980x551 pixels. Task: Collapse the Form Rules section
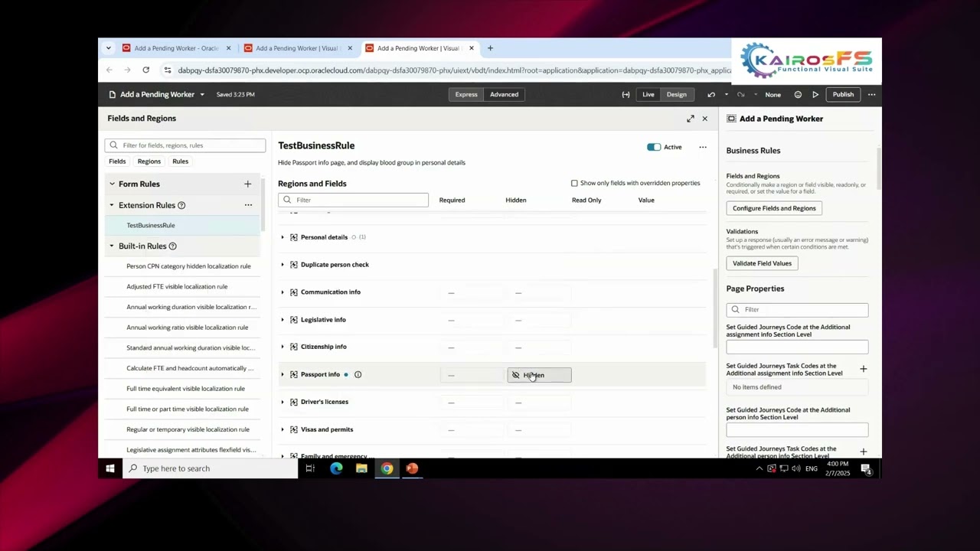pyautogui.click(x=112, y=184)
